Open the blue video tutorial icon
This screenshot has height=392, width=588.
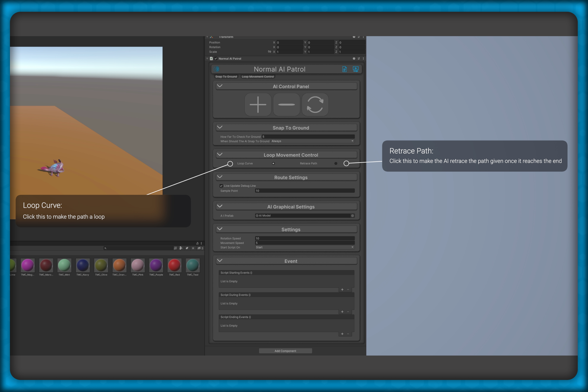pyautogui.click(x=356, y=69)
